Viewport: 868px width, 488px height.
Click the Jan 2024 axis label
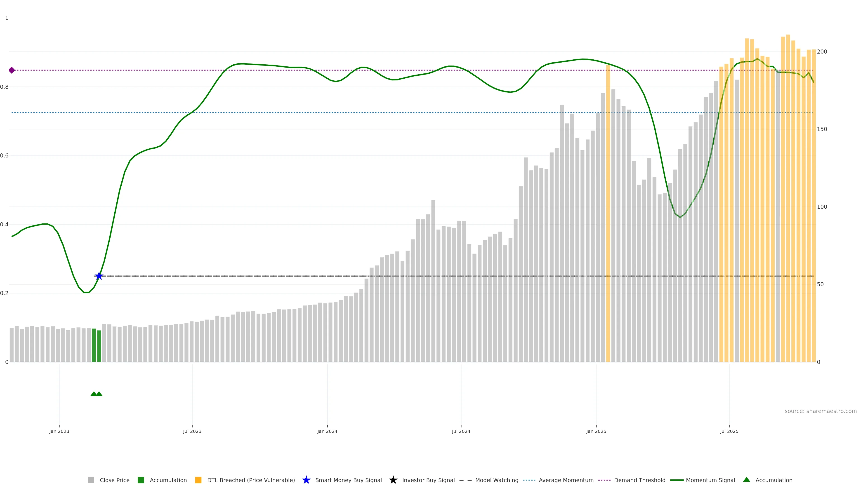(327, 432)
